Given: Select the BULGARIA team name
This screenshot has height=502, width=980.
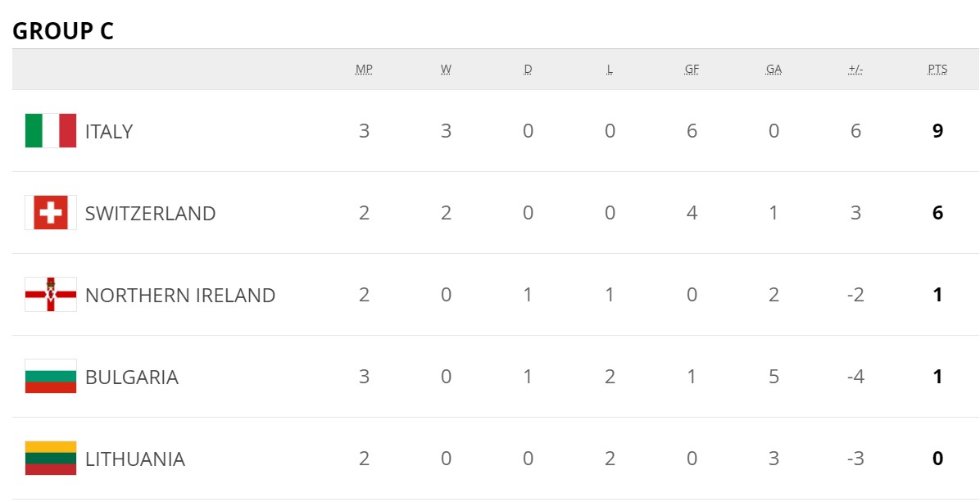Looking at the screenshot, I should coord(132,378).
